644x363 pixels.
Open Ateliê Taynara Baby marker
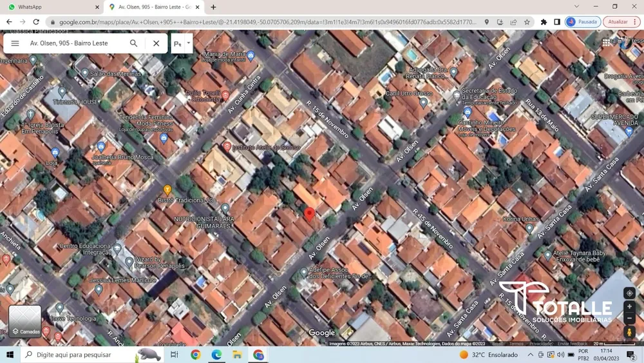pyautogui.click(x=547, y=256)
